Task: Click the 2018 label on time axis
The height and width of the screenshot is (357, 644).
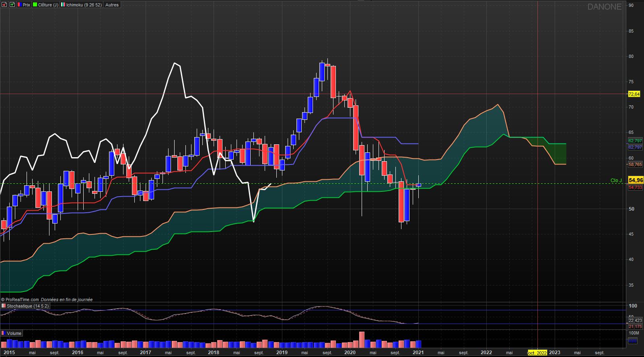Action: click(x=214, y=353)
